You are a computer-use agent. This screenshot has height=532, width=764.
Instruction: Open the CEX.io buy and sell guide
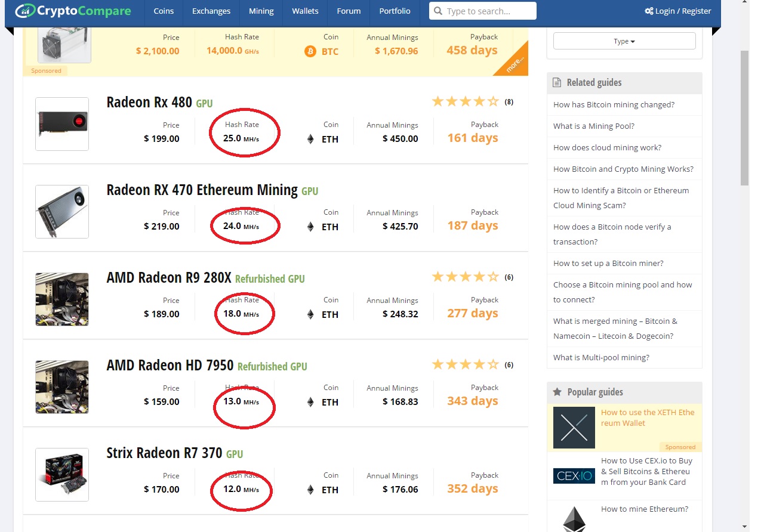pyautogui.click(x=646, y=471)
